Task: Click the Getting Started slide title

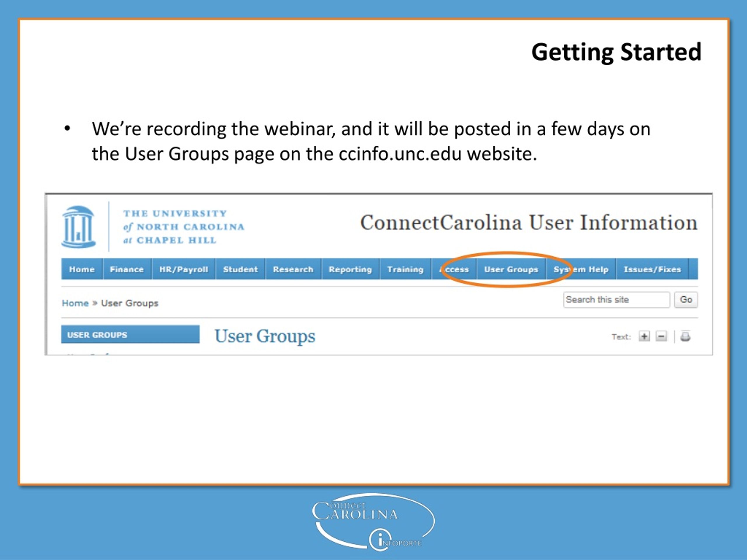Action: point(617,52)
